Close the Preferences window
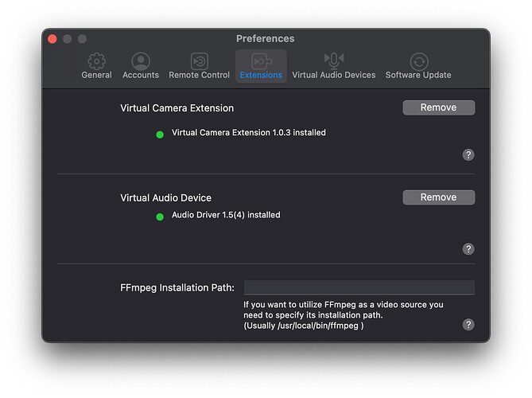This screenshot has height=398, width=532. 52,39
